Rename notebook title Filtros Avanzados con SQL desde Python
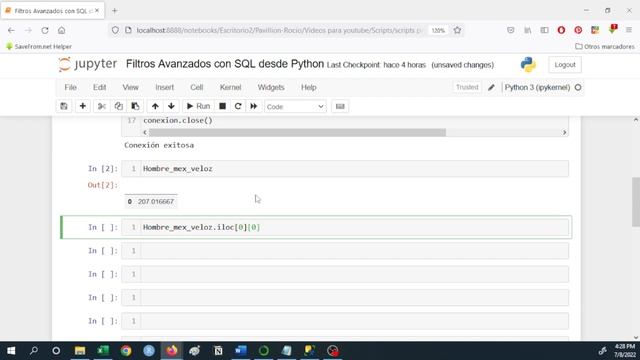Image resolution: width=640 pixels, height=360 pixels. click(x=224, y=64)
